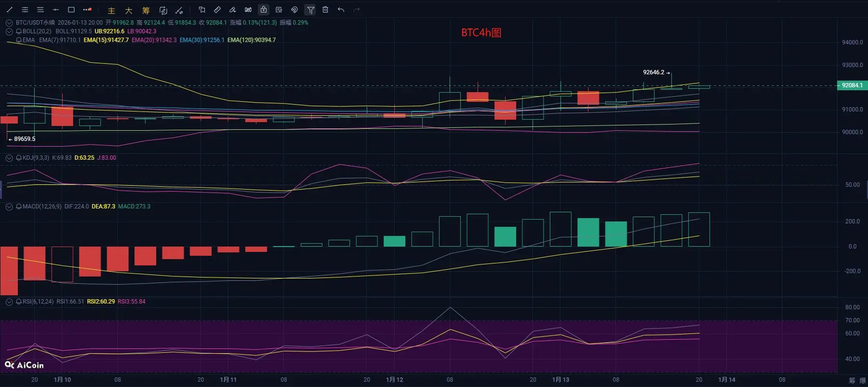Click the EMA(30):91256.1 value
This screenshot has width=868, height=387.
(x=202, y=40)
